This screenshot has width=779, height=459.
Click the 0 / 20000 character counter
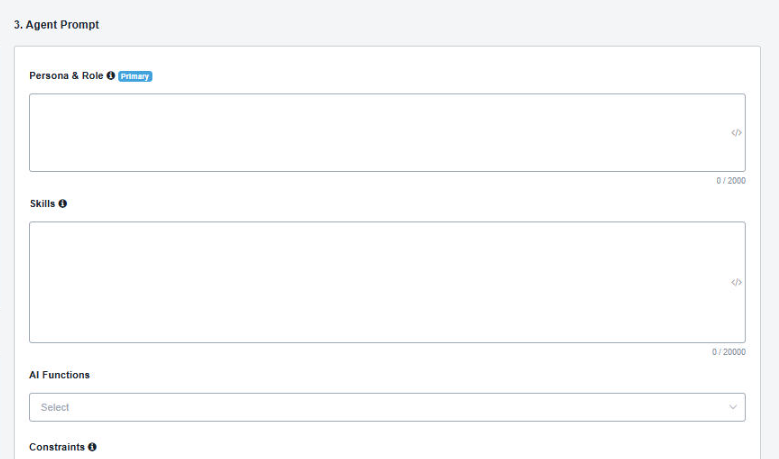click(728, 352)
